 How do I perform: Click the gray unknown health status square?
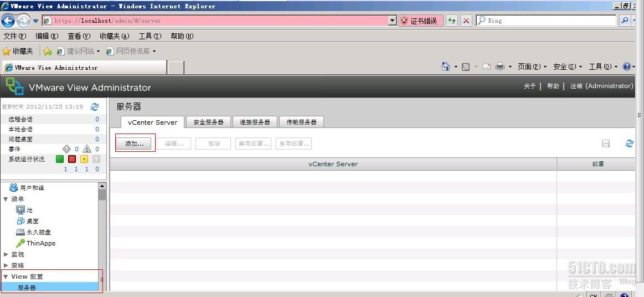click(96, 159)
